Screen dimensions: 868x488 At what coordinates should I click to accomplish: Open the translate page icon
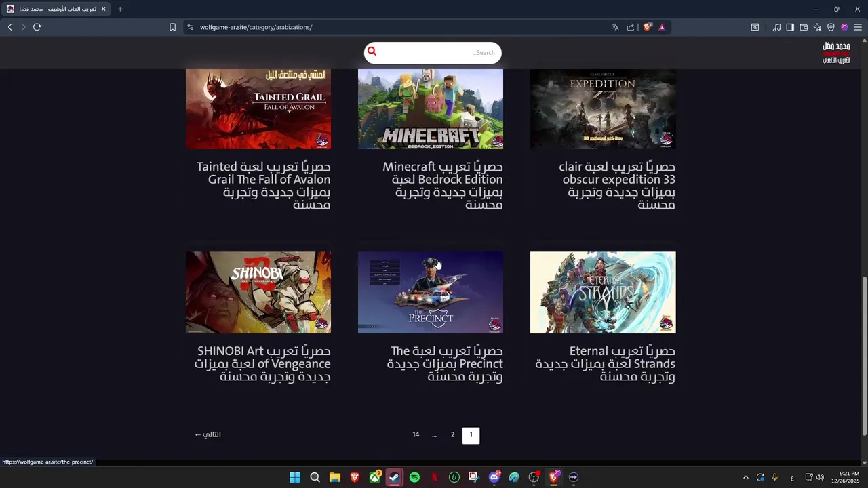coord(615,27)
